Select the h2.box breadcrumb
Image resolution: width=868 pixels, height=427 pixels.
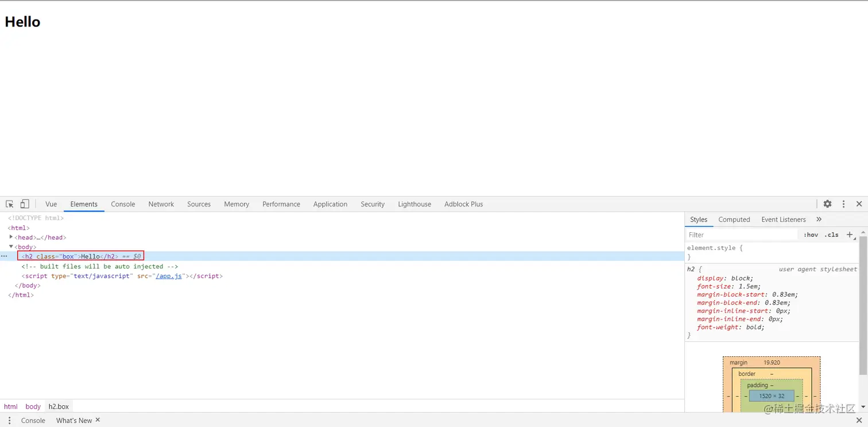59,406
